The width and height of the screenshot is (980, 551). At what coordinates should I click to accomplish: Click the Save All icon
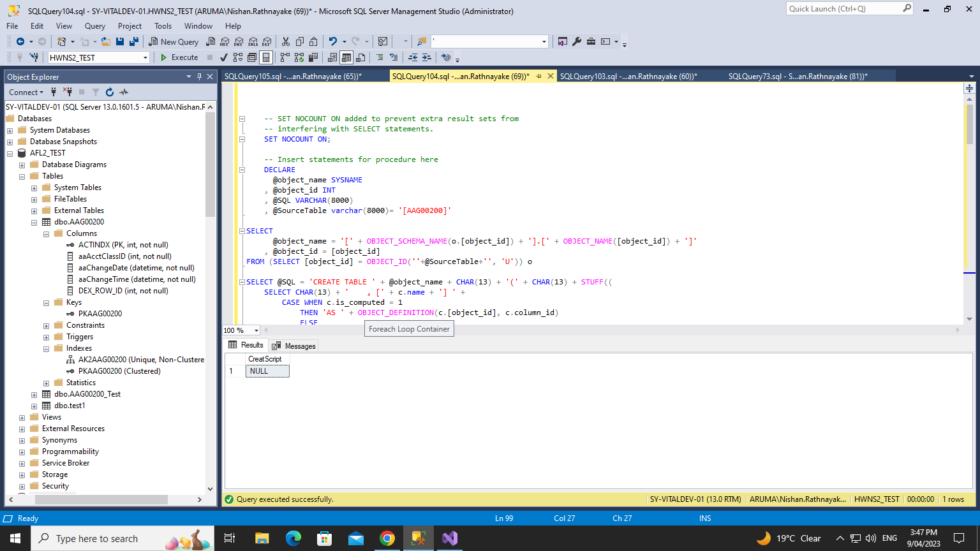click(134, 41)
